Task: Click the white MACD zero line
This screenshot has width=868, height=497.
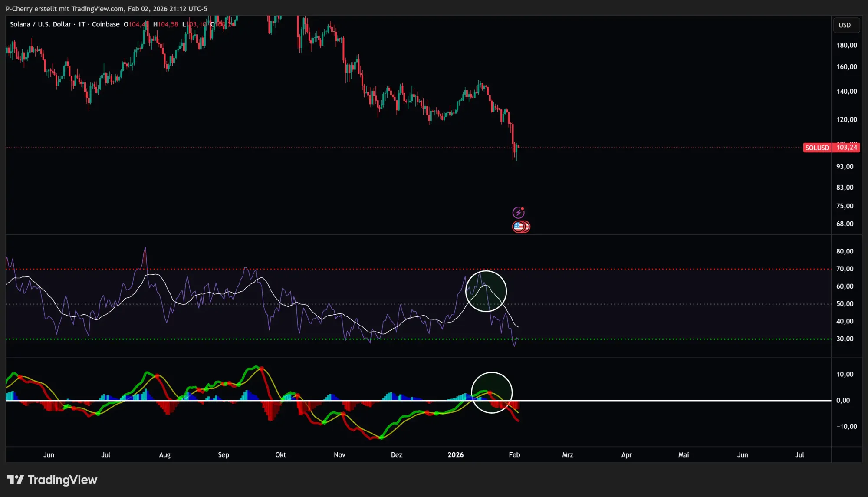Action: click(x=651, y=400)
